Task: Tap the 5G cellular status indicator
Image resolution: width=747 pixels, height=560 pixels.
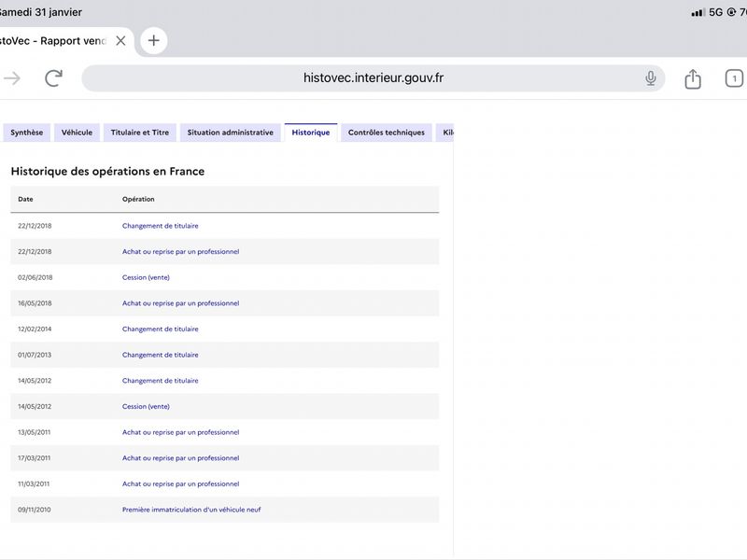Action: click(716, 12)
